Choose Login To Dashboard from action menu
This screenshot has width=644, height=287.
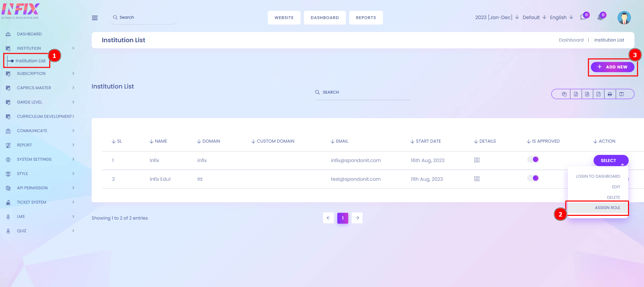tap(598, 176)
